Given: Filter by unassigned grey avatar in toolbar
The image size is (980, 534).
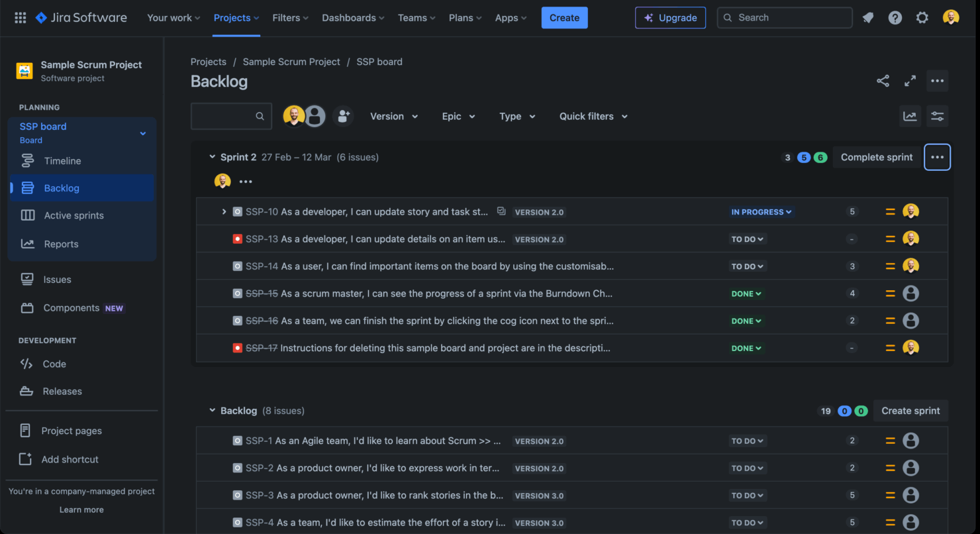Looking at the screenshot, I should click(x=315, y=116).
